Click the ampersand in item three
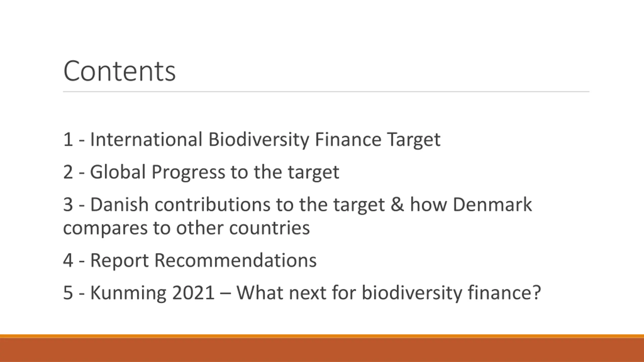The image size is (644, 362). [397, 204]
